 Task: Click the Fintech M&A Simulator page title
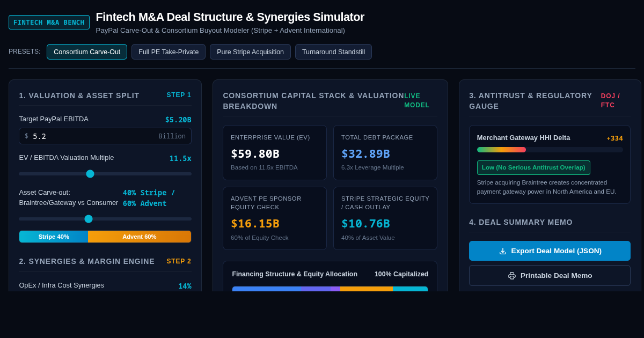230,17
